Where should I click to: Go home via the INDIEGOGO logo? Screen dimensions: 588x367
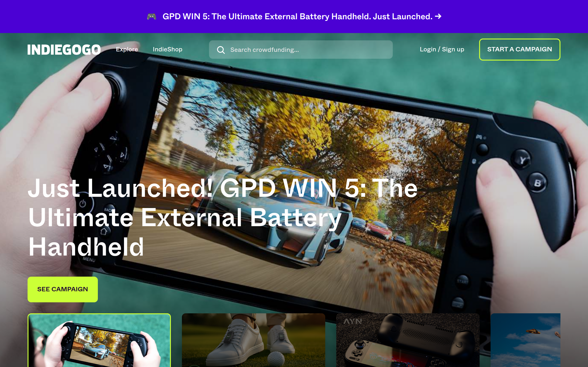pos(64,50)
